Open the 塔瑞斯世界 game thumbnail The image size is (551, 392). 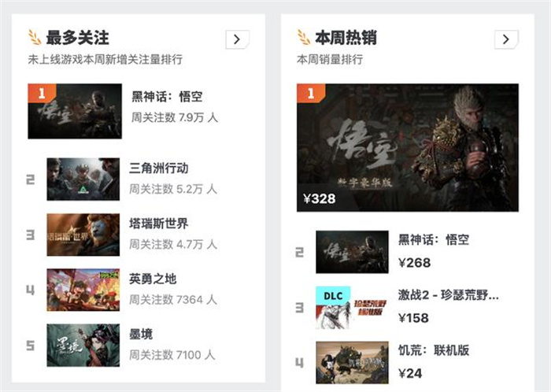point(83,235)
